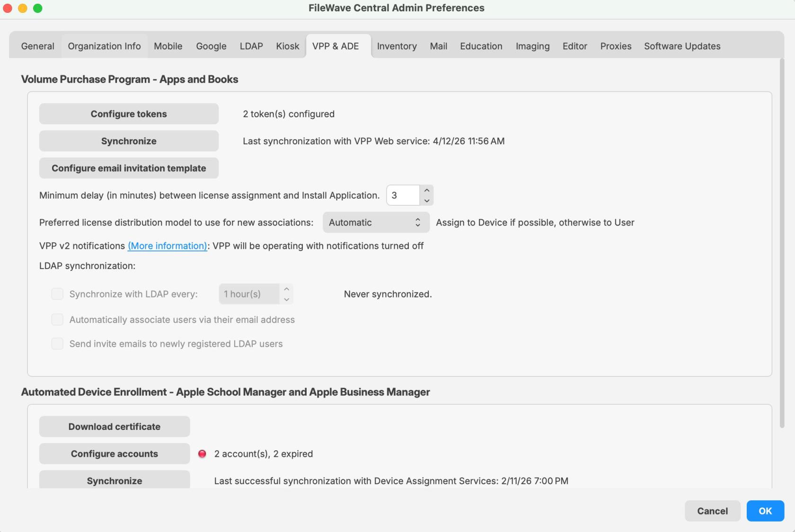Switch to the General tab
Image resolution: width=795 pixels, height=532 pixels.
pos(37,46)
